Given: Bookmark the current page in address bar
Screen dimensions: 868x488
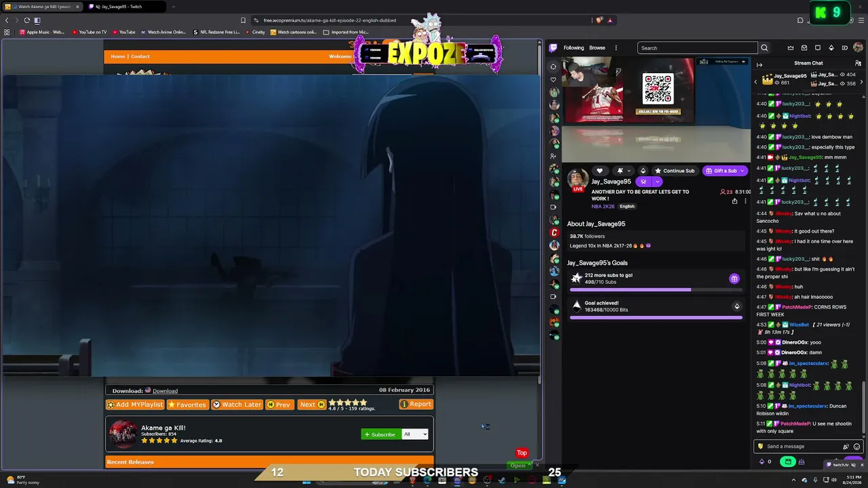Looking at the screenshot, I should 243,20.
